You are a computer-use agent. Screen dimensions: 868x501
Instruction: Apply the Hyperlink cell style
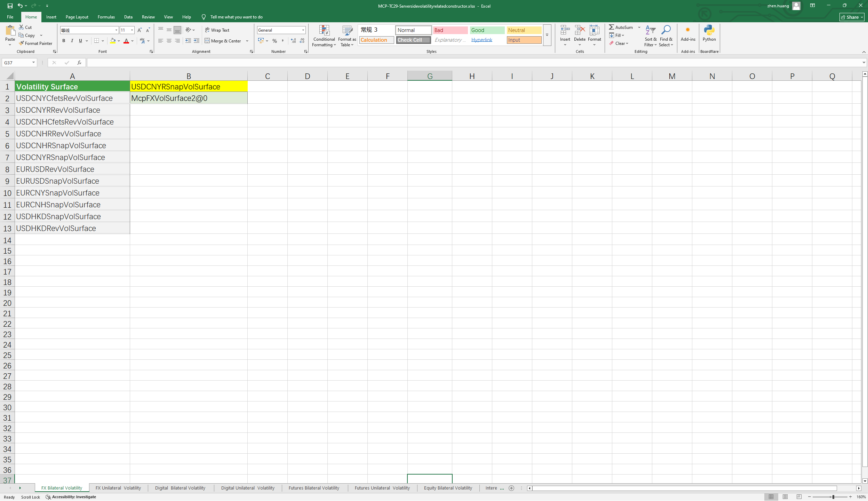coord(481,40)
